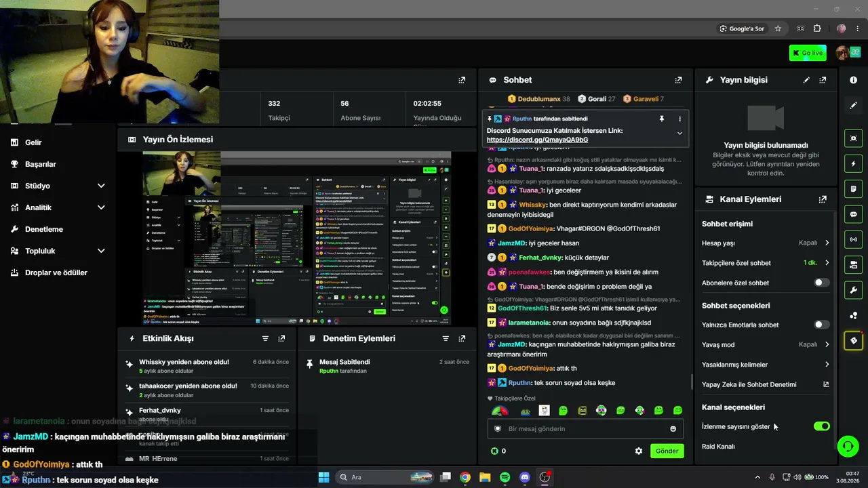Toggle Yalnızca Emotlarla sohbet switch

pos(821,325)
